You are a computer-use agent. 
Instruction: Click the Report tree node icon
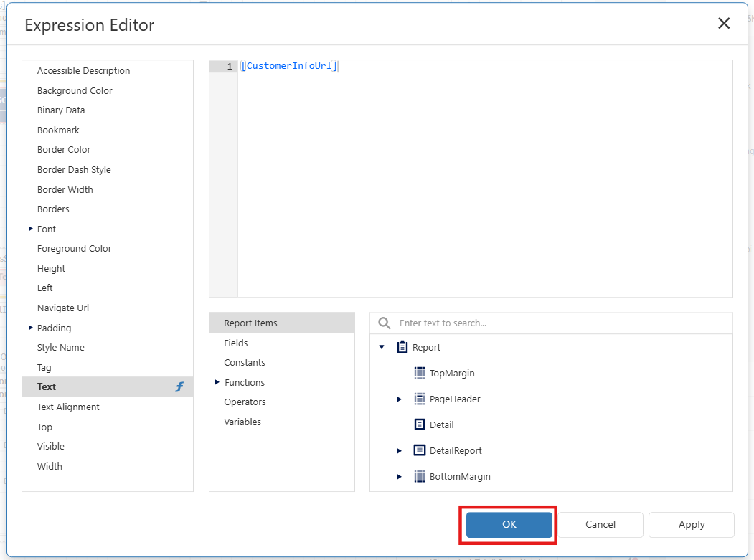click(x=402, y=347)
